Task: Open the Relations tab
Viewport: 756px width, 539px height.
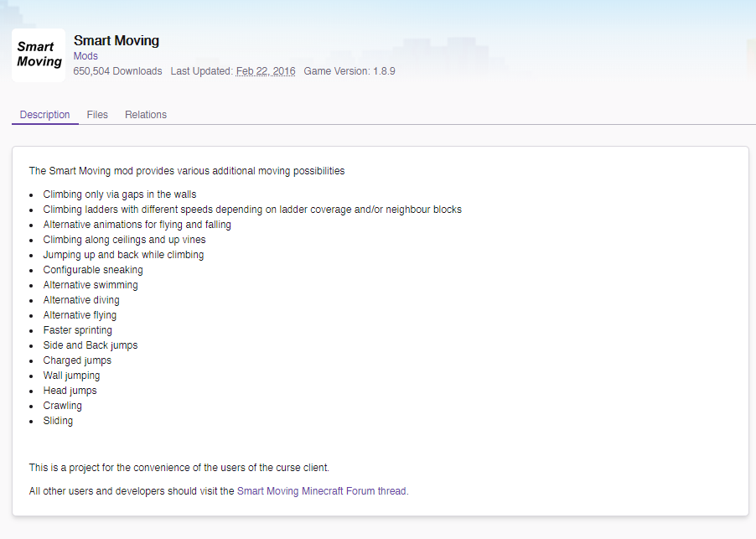Action: [x=146, y=115]
